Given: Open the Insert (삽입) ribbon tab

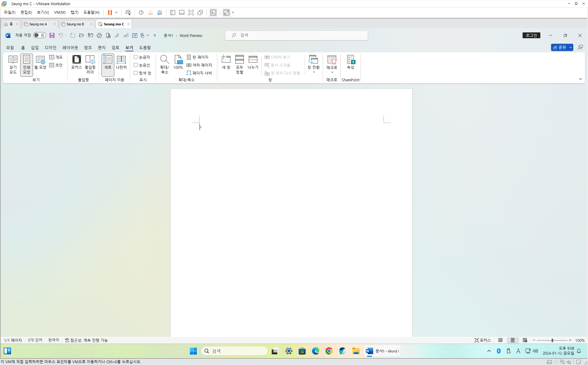Looking at the screenshot, I should pyautogui.click(x=35, y=48).
